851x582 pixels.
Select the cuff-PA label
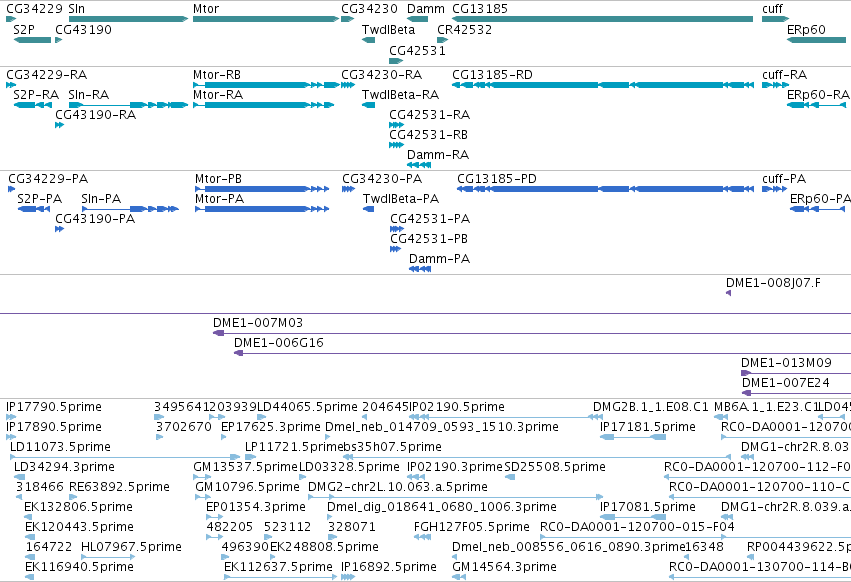784,179
